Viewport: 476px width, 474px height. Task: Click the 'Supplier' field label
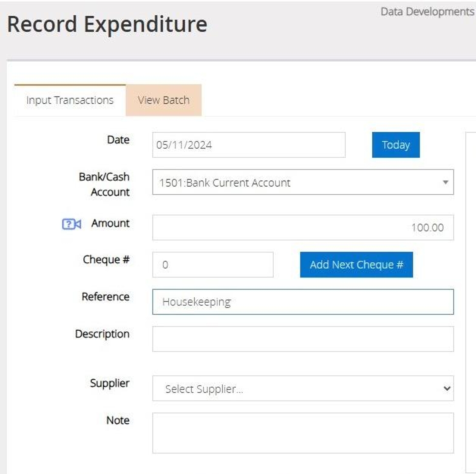tap(110, 383)
